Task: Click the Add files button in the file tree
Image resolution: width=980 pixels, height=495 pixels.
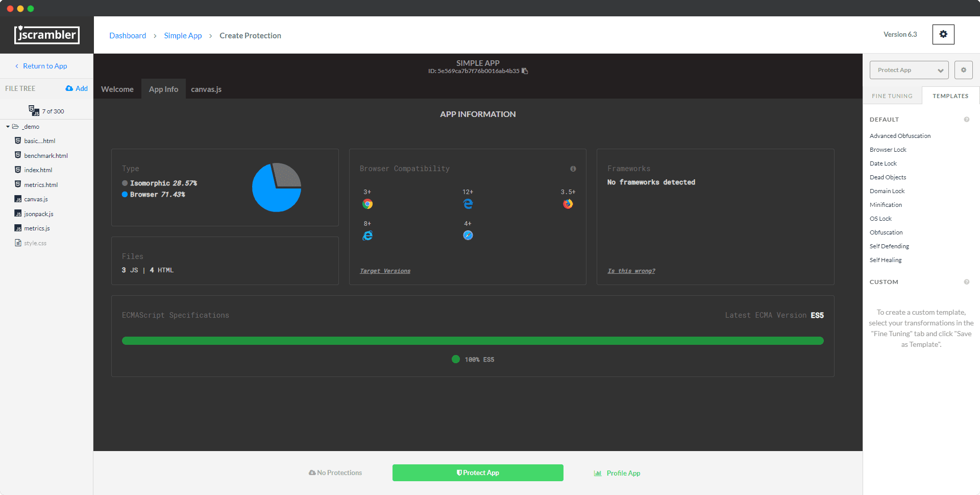Action: click(77, 88)
